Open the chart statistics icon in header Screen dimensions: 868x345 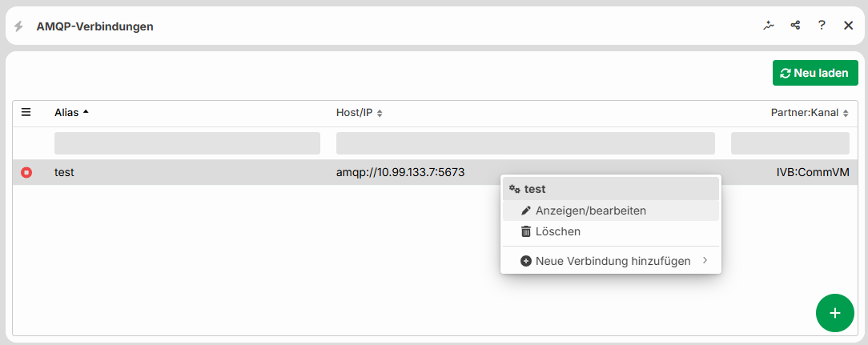click(769, 26)
